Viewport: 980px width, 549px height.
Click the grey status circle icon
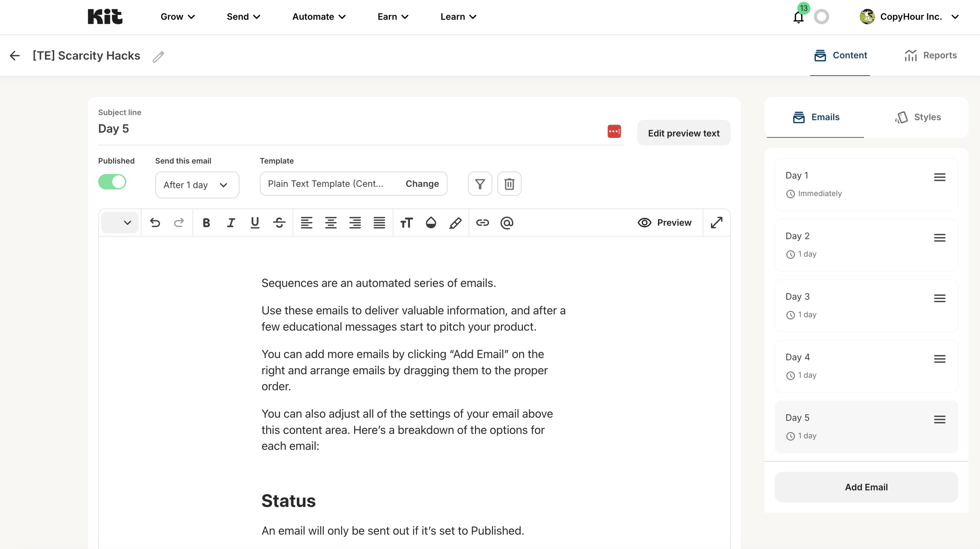tap(822, 17)
